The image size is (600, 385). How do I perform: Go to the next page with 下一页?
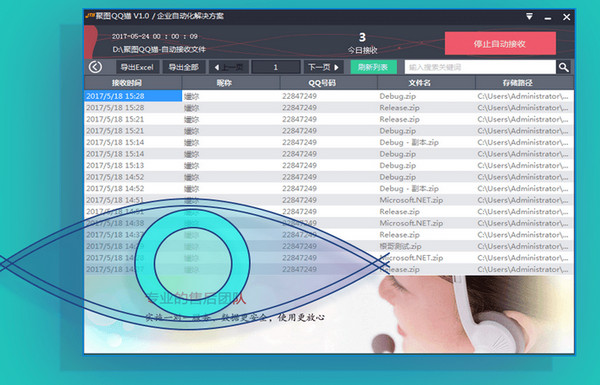click(323, 67)
